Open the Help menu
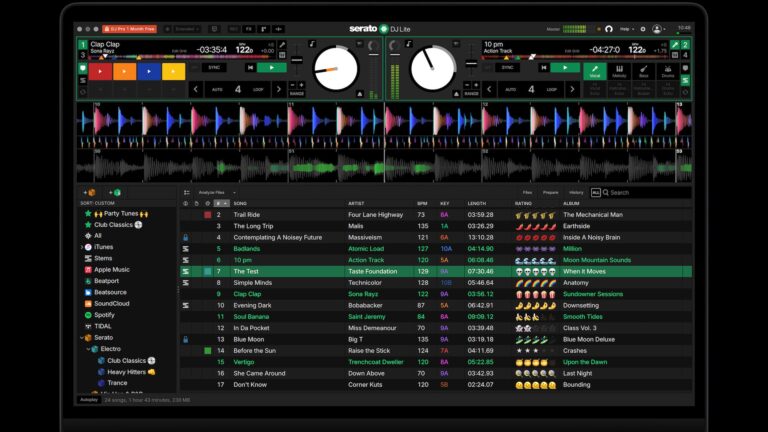 pyautogui.click(x=626, y=29)
